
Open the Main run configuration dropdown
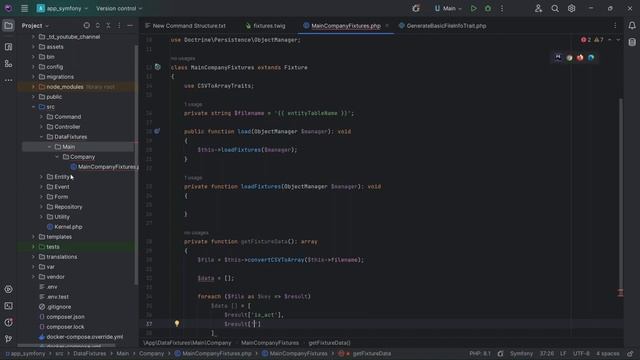(448, 8)
